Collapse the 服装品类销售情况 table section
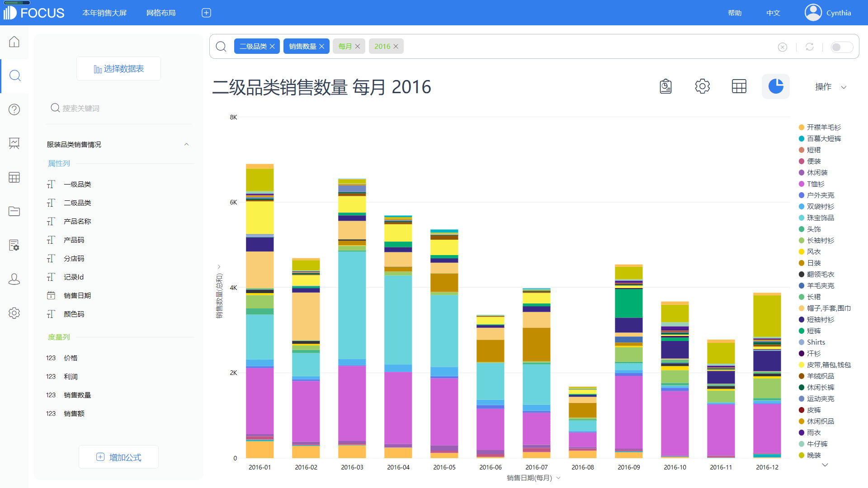The image size is (868, 488). pyautogui.click(x=186, y=144)
